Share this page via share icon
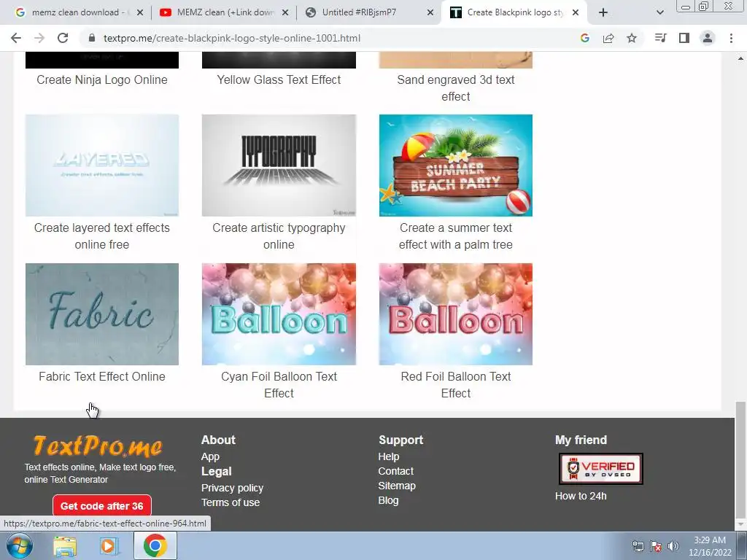This screenshot has height=560, width=747. (608, 38)
